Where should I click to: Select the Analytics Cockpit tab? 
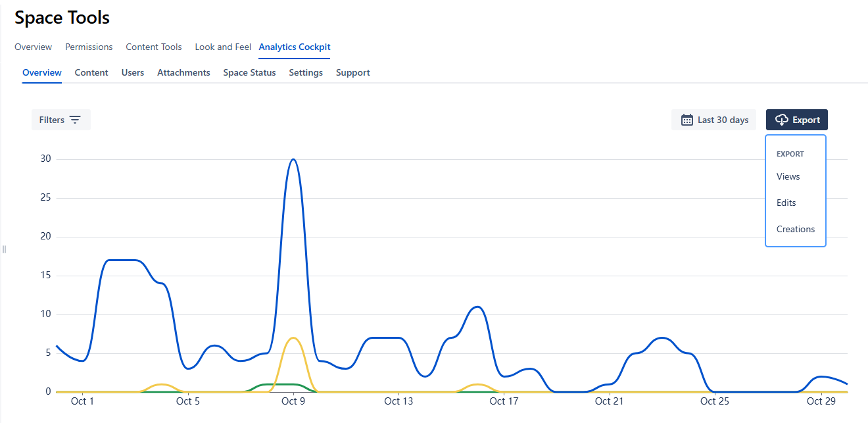[295, 47]
